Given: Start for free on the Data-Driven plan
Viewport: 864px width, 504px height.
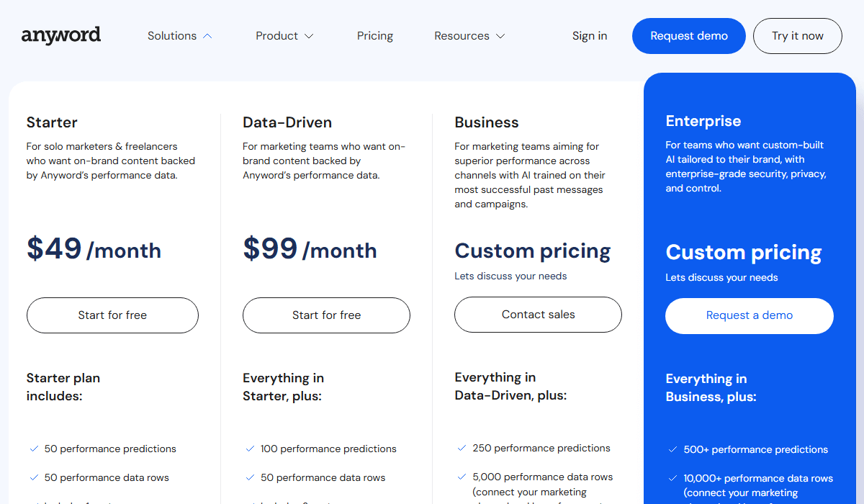Looking at the screenshot, I should coord(326,315).
